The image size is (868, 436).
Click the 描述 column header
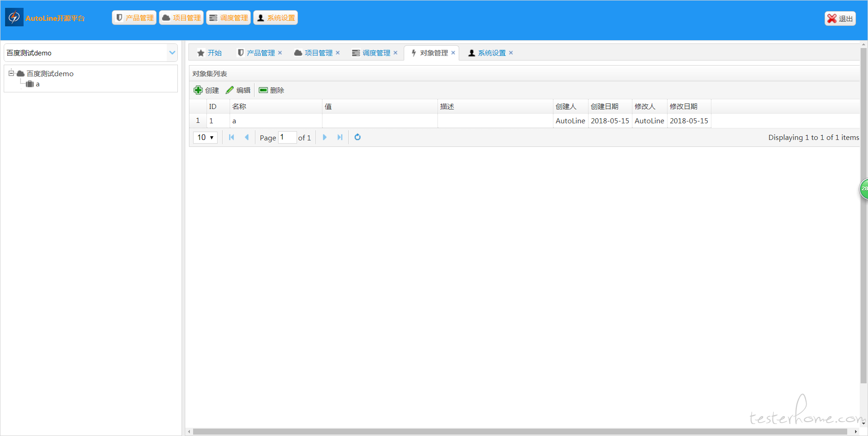[495, 106]
